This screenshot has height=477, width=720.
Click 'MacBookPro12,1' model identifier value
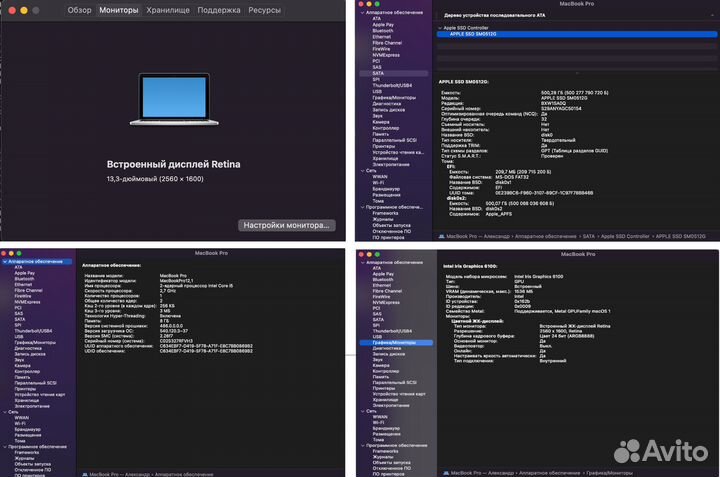176,281
